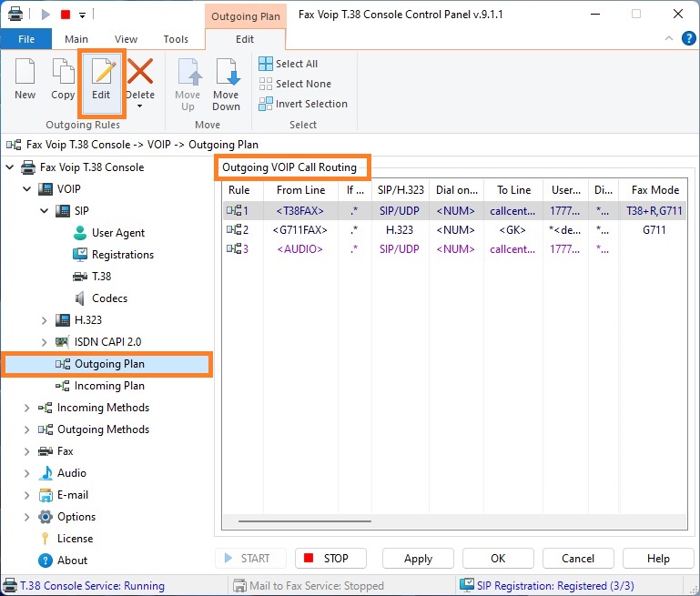The width and height of the screenshot is (700, 596).
Task: Collapse the VOIP tree node
Action: pyautogui.click(x=26, y=189)
